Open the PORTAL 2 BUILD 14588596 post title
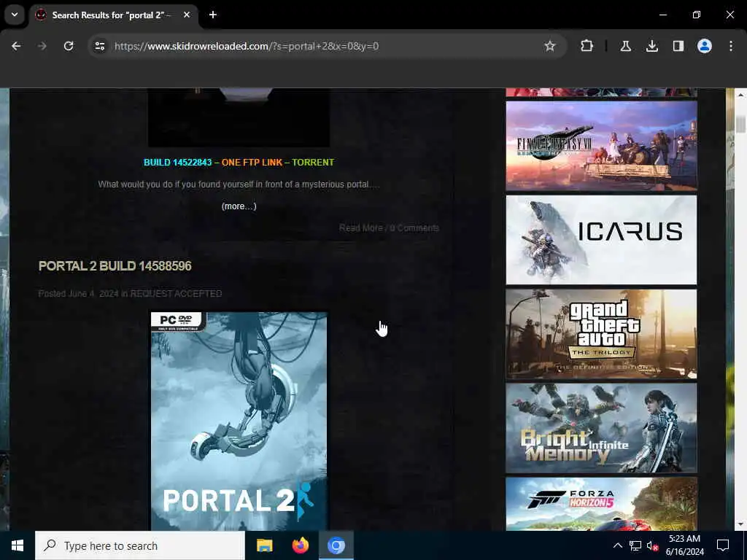 click(115, 266)
